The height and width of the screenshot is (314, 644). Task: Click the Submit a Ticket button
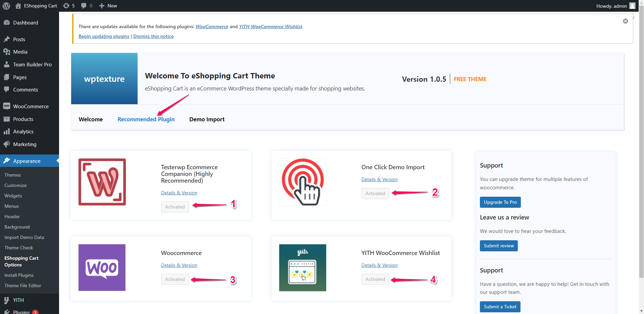pos(500,307)
